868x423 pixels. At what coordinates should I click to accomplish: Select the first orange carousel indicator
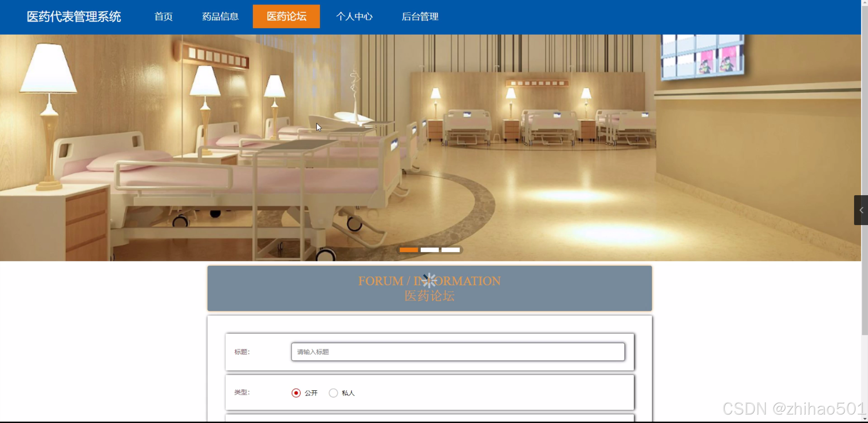[408, 250]
